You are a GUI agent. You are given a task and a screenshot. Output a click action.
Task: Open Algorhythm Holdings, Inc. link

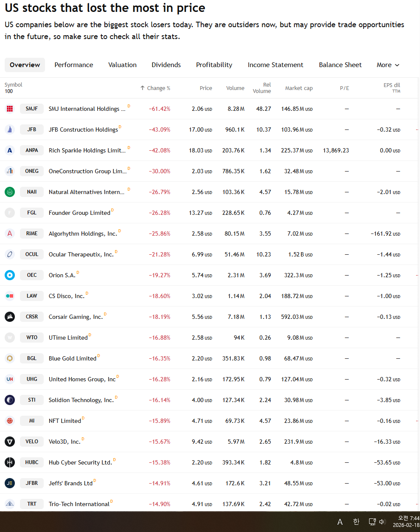click(x=83, y=234)
